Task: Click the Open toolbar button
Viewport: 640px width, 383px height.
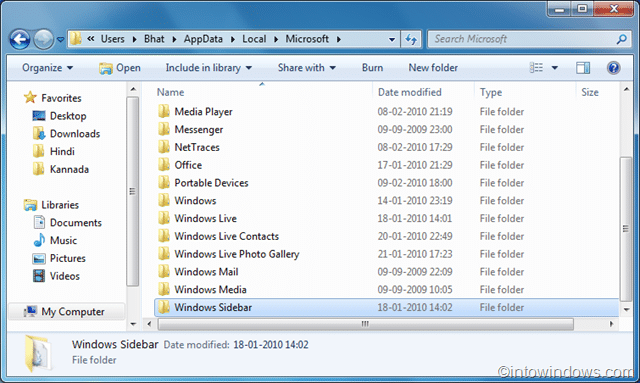Action: click(120, 68)
